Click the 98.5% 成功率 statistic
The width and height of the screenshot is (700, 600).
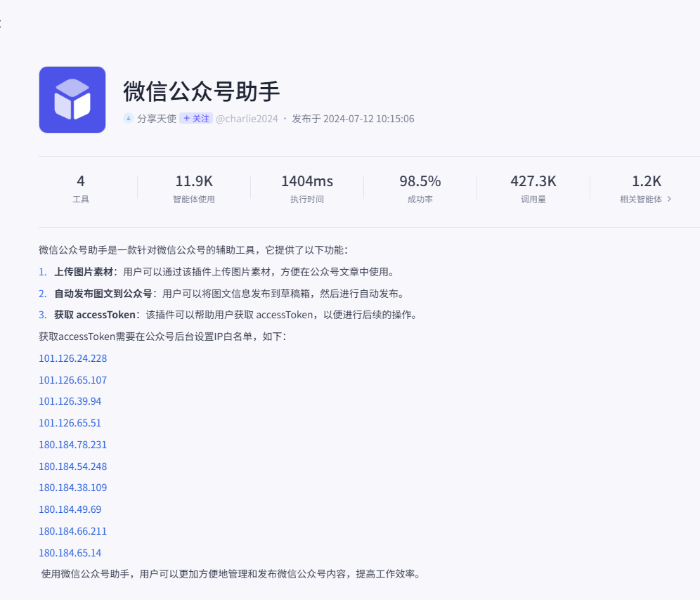pyautogui.click(x=420, y=188)
